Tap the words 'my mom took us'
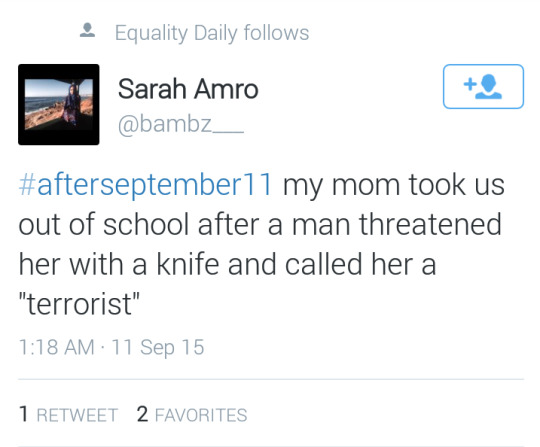Screen dimensions: 540x447 394,186
